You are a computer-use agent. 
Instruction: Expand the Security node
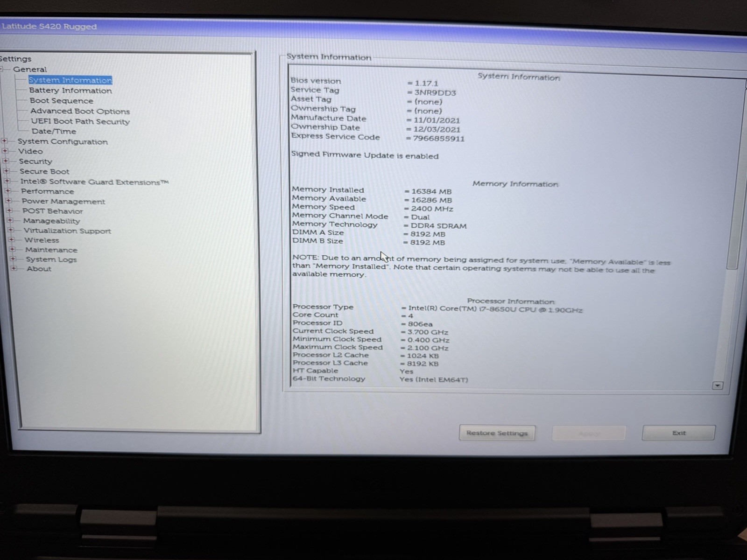[x=6, y=161]
